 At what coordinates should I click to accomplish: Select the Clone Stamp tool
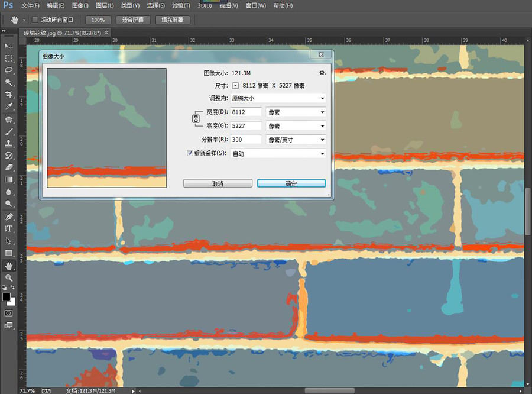click(8, 143)
